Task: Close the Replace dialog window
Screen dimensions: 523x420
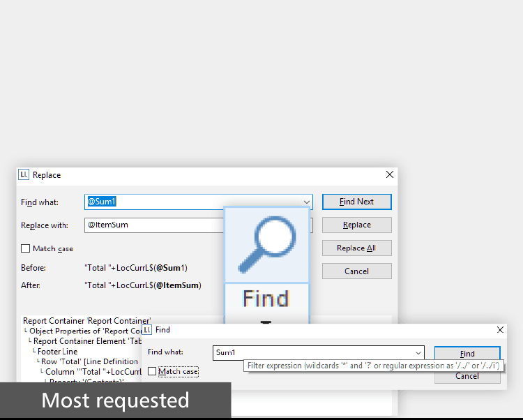Action: 390,174
